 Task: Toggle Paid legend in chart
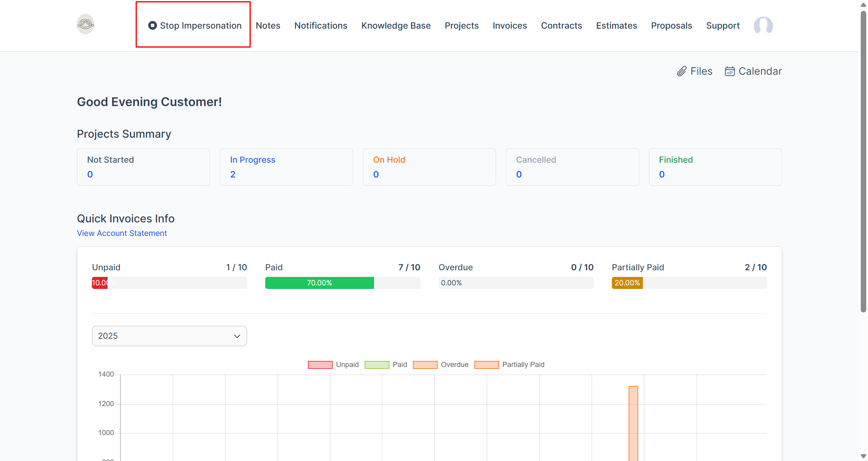[x=377, y=365]
